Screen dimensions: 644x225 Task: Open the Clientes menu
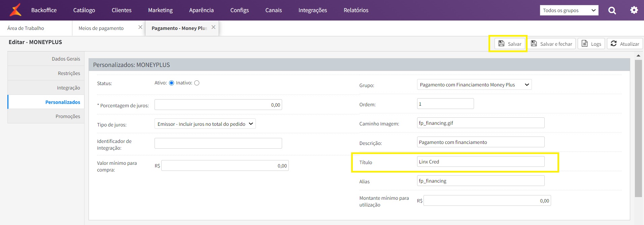(x=122, y=10)
